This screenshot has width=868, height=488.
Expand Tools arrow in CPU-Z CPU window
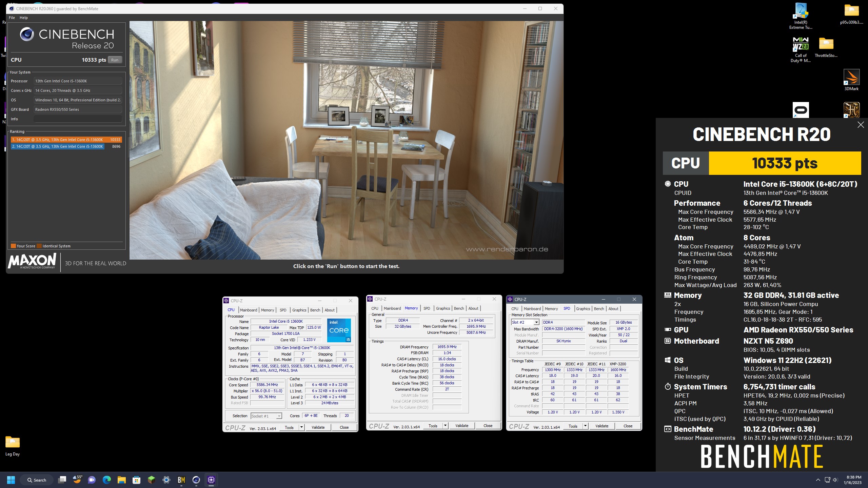301,427
